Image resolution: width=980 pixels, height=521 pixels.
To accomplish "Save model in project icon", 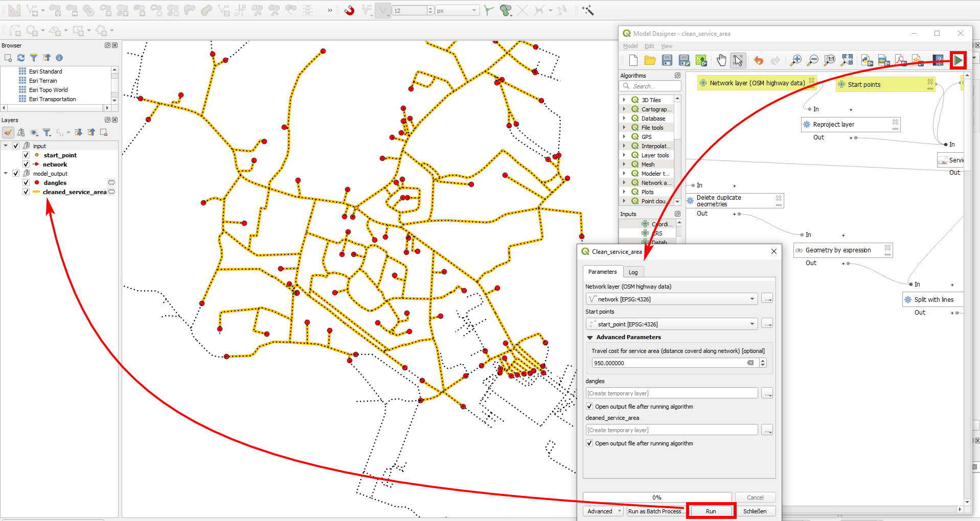I will pos(701,60).
